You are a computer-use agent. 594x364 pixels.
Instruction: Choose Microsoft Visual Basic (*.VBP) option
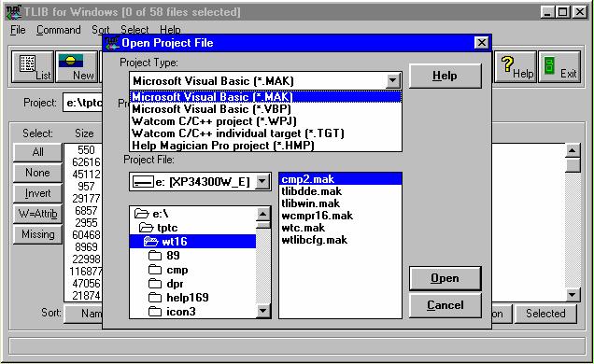click(265, 109)
